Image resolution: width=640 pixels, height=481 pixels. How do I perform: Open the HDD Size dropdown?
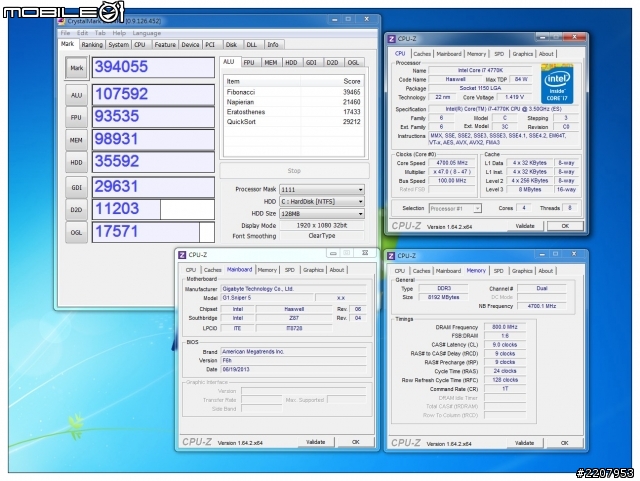click(322, 214)
